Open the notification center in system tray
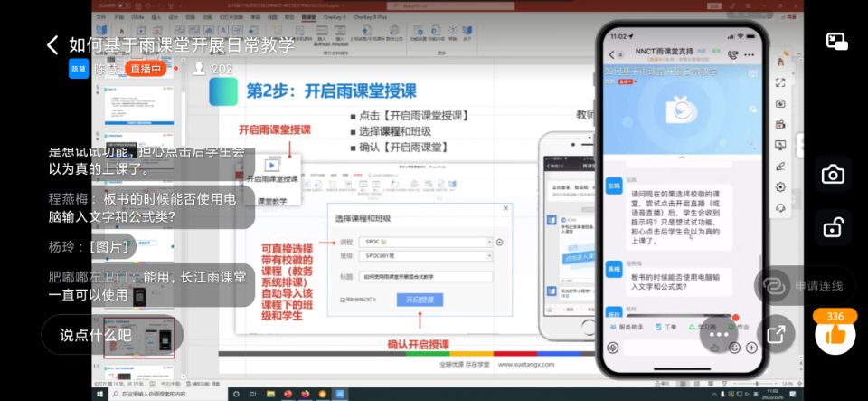Screen dimensions: 868x401 tap(792, 394)
